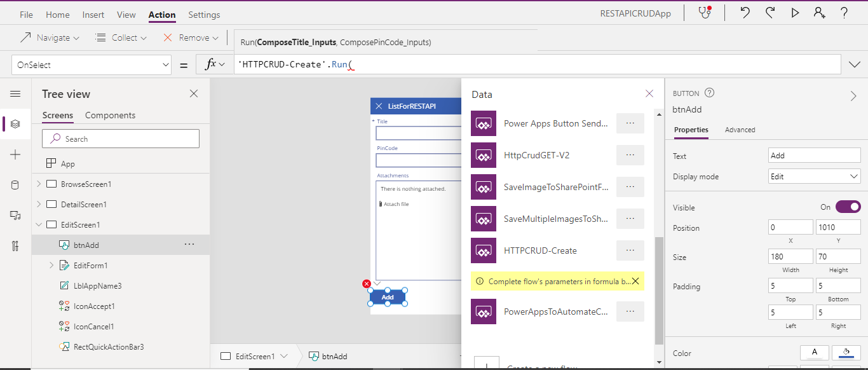868x370 pixels.
Task: Open the App checker stethoscope icon
Action: click(x=704, y=13)
